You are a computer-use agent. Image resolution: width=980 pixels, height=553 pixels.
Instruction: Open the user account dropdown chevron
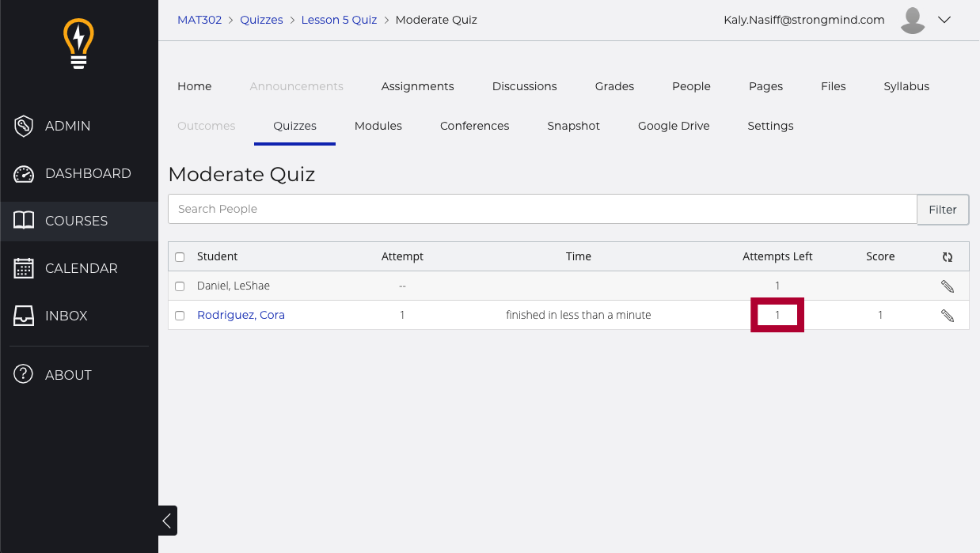[x=944, y=21]
